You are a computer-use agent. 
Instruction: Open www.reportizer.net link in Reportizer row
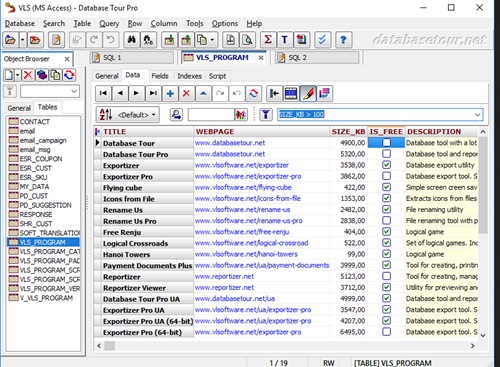coord(224,276)
